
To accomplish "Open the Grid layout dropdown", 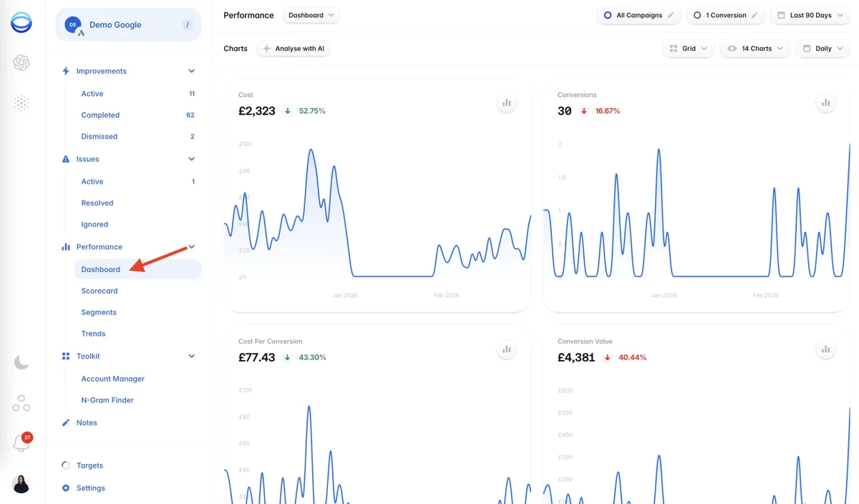I will tap(688, 49).
